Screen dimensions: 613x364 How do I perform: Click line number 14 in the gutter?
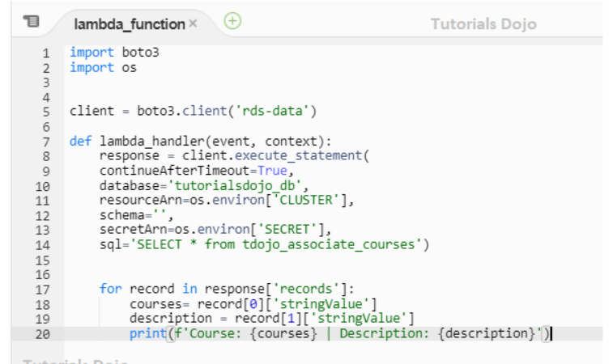(x=43, y=245)
